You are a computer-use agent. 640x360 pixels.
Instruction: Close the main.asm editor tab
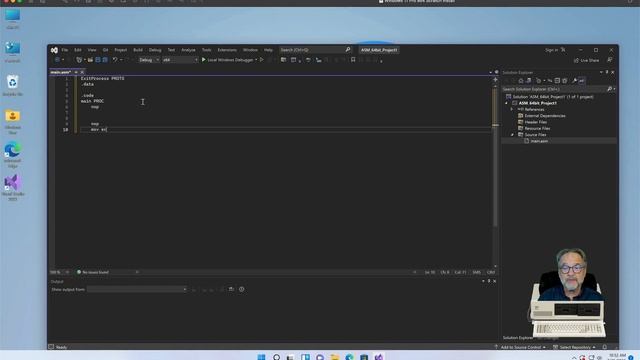pyautogui.click(x=82, y=72)
